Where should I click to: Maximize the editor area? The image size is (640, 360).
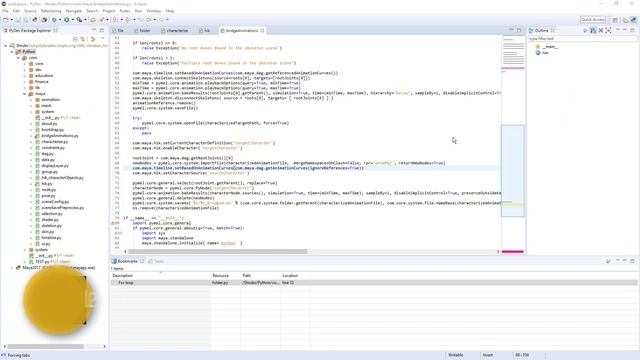pyautogui.click(x=519, y=30)
